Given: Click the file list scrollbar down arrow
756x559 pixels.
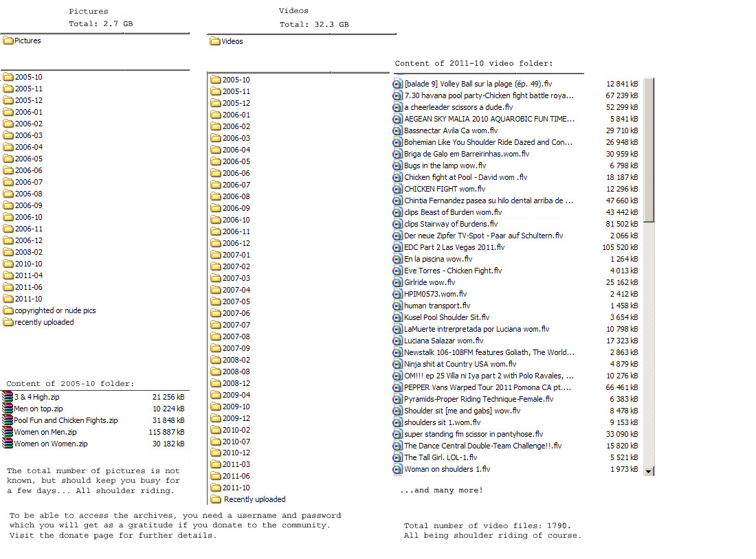Looking at the screenshot, I should tap(649, 471).
